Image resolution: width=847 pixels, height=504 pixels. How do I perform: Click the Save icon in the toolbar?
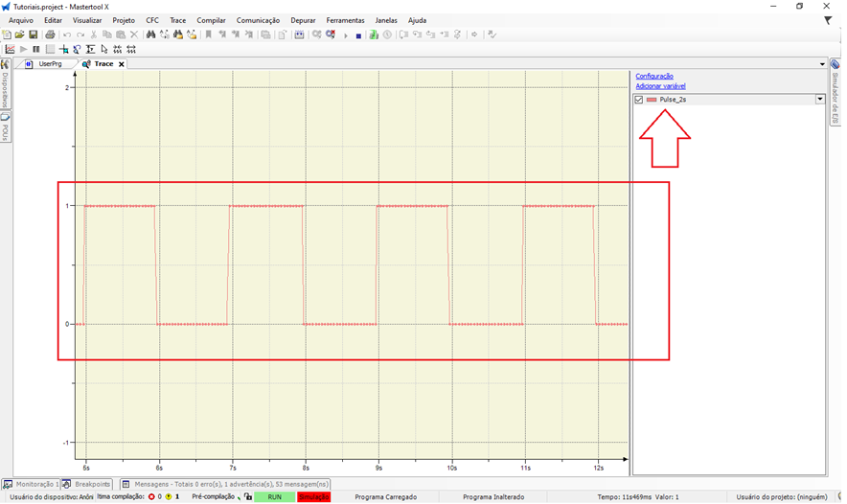coord(33,34)
